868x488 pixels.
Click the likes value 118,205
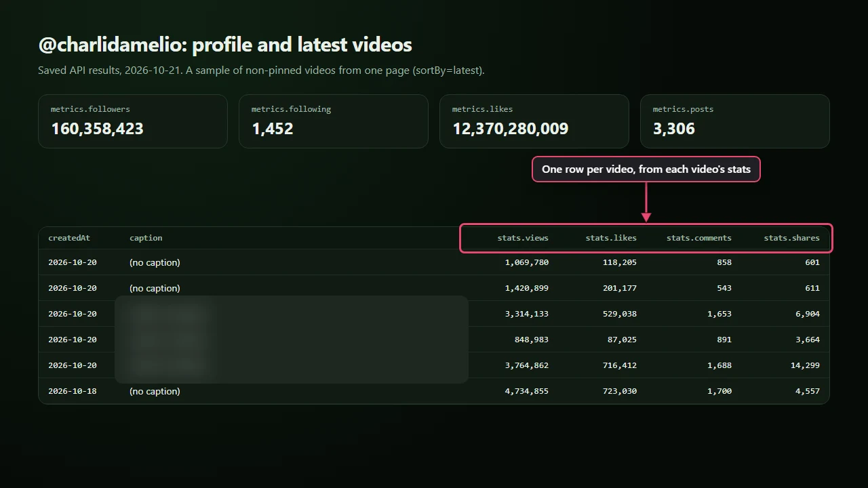[620, 262]
